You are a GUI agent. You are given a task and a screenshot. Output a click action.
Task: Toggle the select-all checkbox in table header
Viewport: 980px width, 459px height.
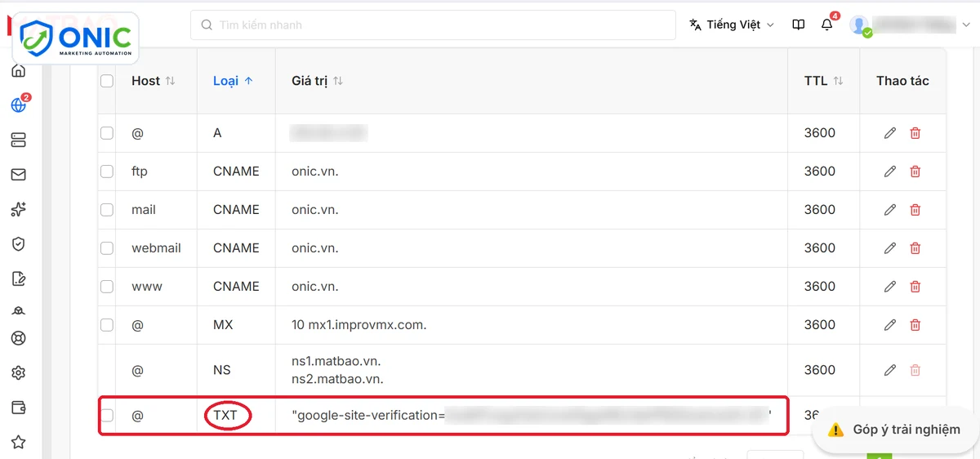107,81
